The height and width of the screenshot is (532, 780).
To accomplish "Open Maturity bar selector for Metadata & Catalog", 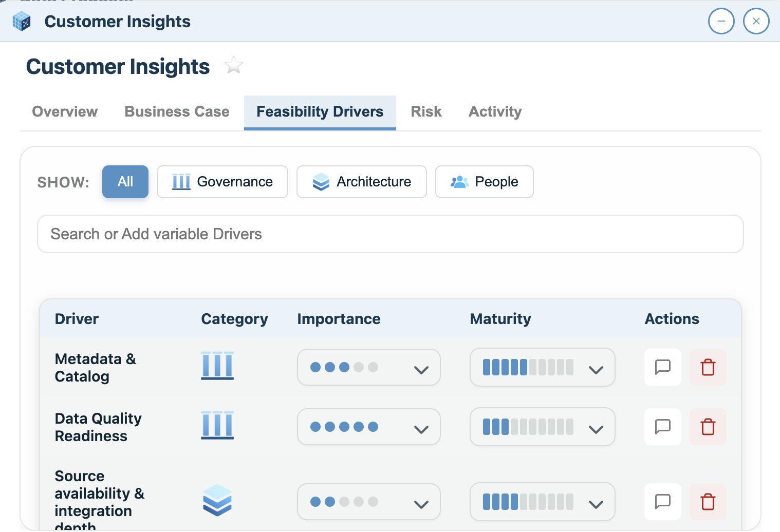I will tap(542, 368).
